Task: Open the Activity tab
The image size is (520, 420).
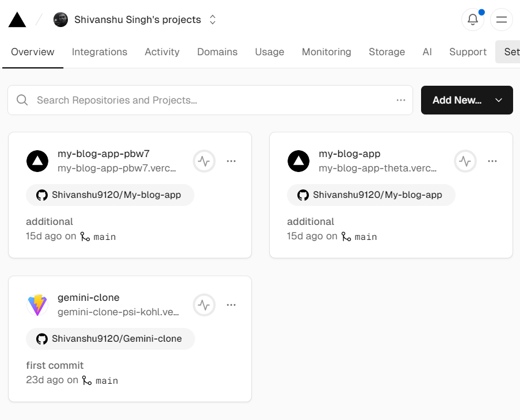Action: [162, 52]
